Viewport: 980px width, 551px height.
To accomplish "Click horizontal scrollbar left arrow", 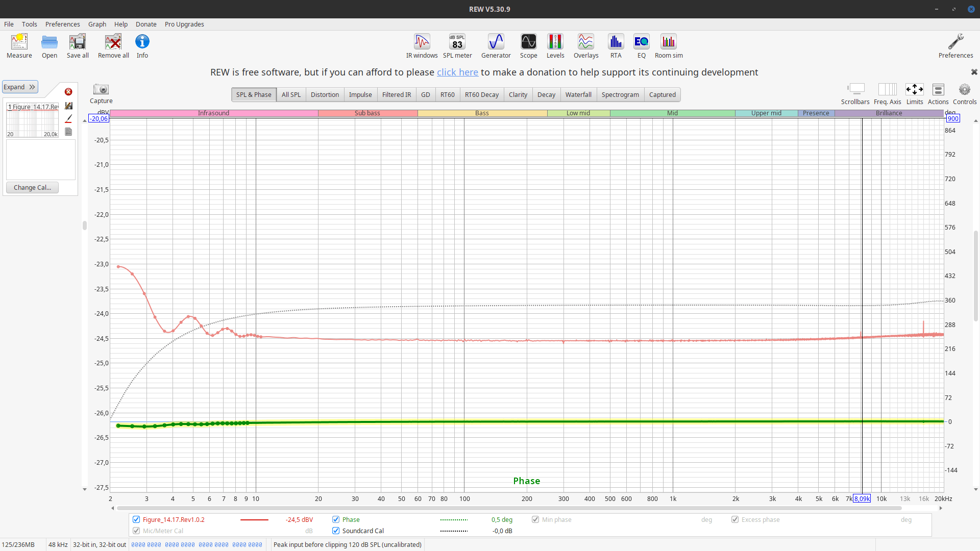I will (113, 508).
